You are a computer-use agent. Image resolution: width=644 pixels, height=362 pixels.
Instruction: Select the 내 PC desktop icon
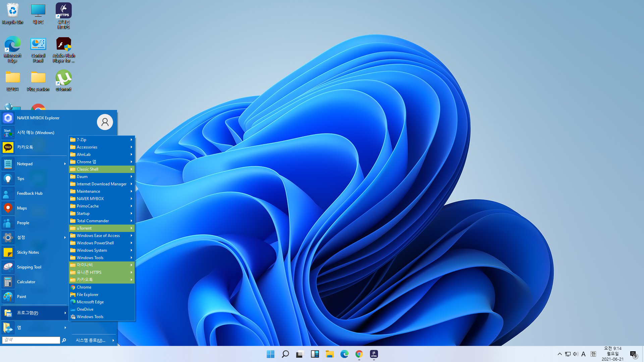point(38,14)
